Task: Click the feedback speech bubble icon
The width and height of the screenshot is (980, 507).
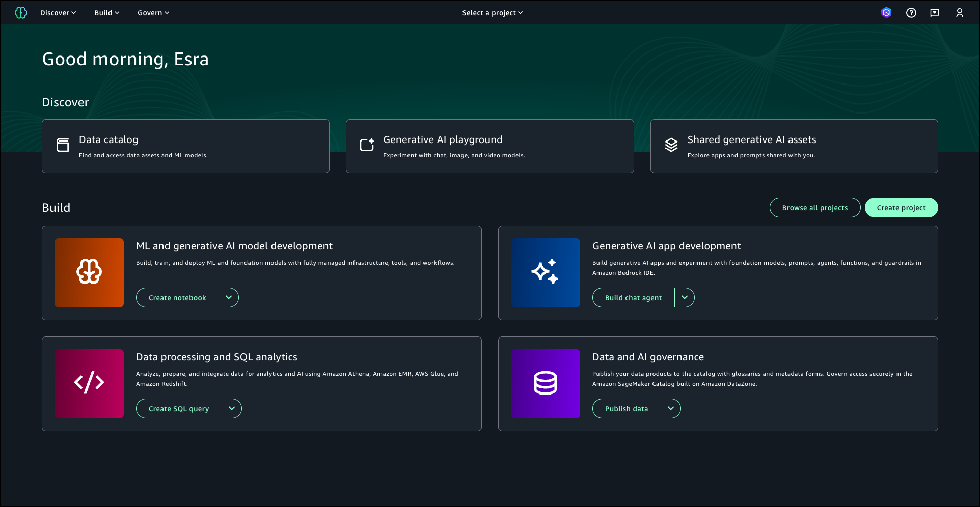Action: (x=935, y=13)
